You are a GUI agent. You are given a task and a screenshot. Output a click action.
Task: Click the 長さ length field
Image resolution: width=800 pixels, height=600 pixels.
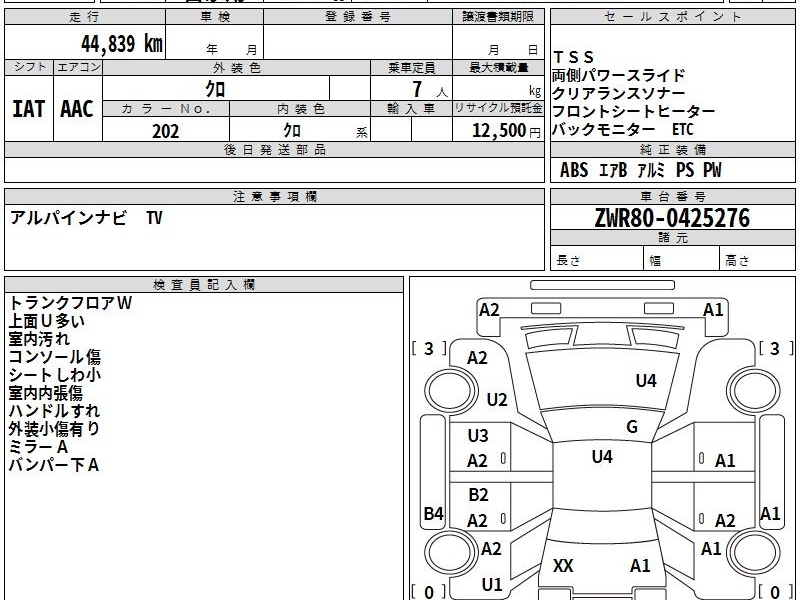pos(597,259)
